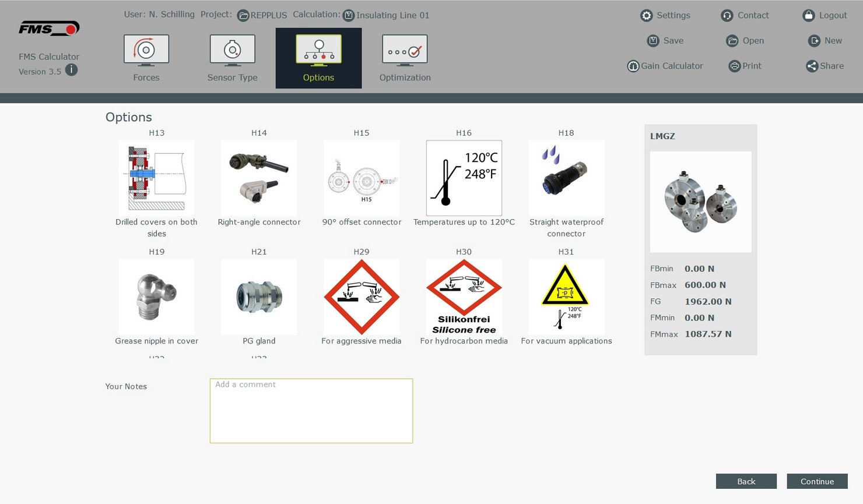This screenshot has width=863, height=504.
Task: Click the Settings gear icon
Action: tap(646, 16)
